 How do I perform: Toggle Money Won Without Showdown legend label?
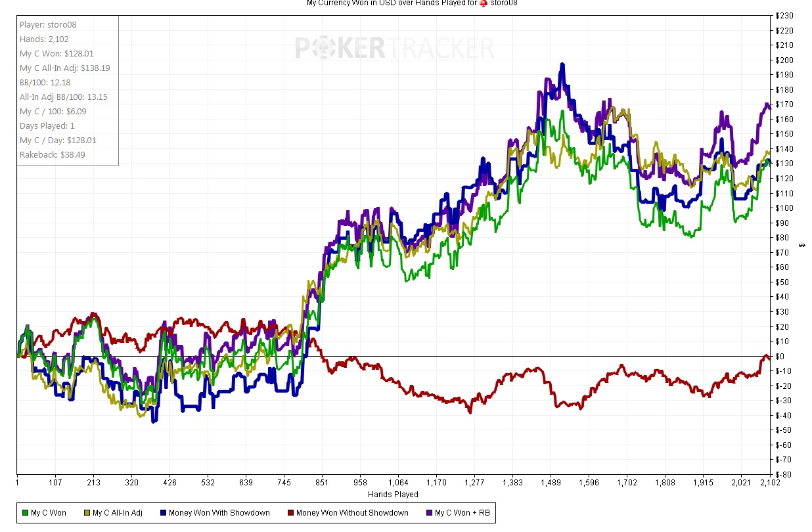pyautogui.click(x=352, y=513)
